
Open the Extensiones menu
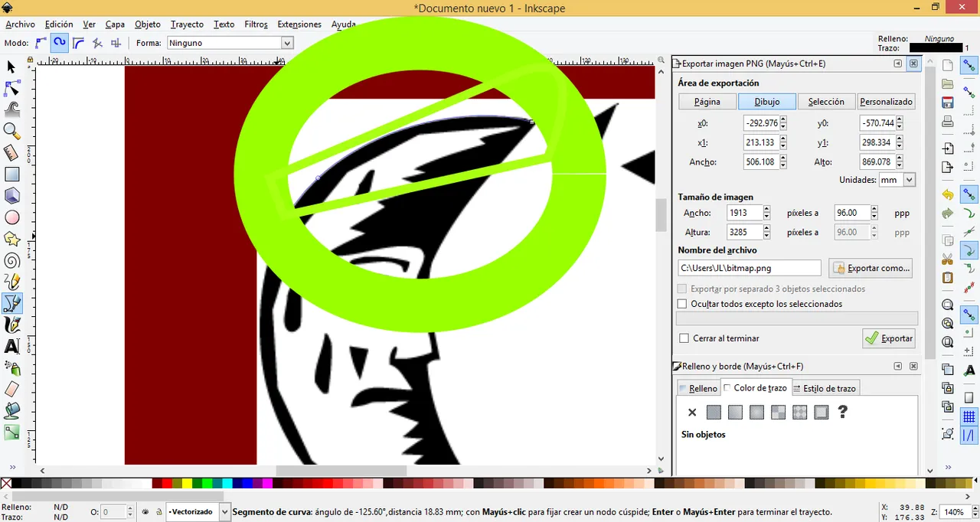[299, 24]
